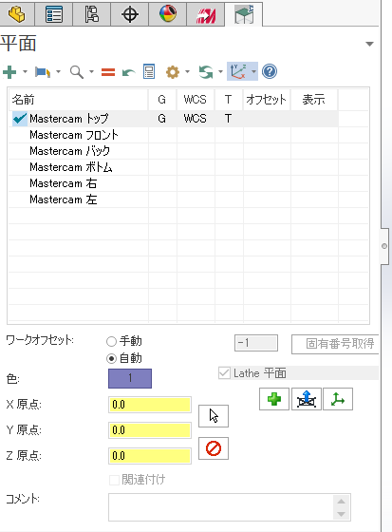Select the Mastercam ボトム plane row
392x532 pixels.
pos(174,167)
